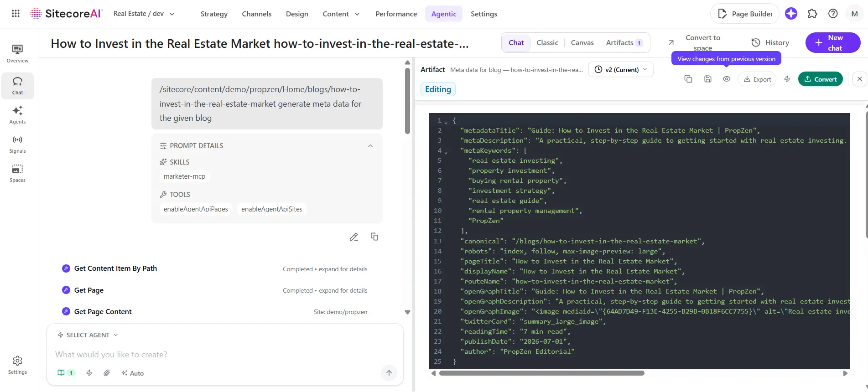Export the artifact
Screen dimensions: 868x392
(x=757, y=79)
